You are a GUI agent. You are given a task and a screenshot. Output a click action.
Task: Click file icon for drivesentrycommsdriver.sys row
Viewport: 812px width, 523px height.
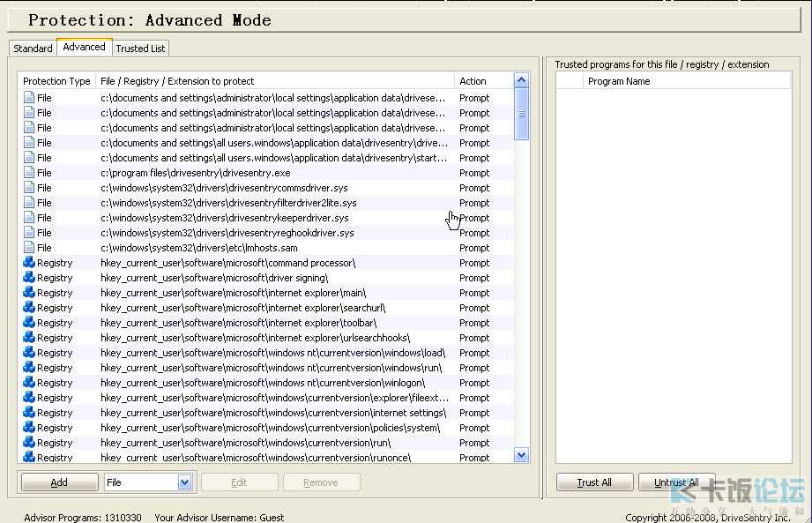tap(29, 188)
